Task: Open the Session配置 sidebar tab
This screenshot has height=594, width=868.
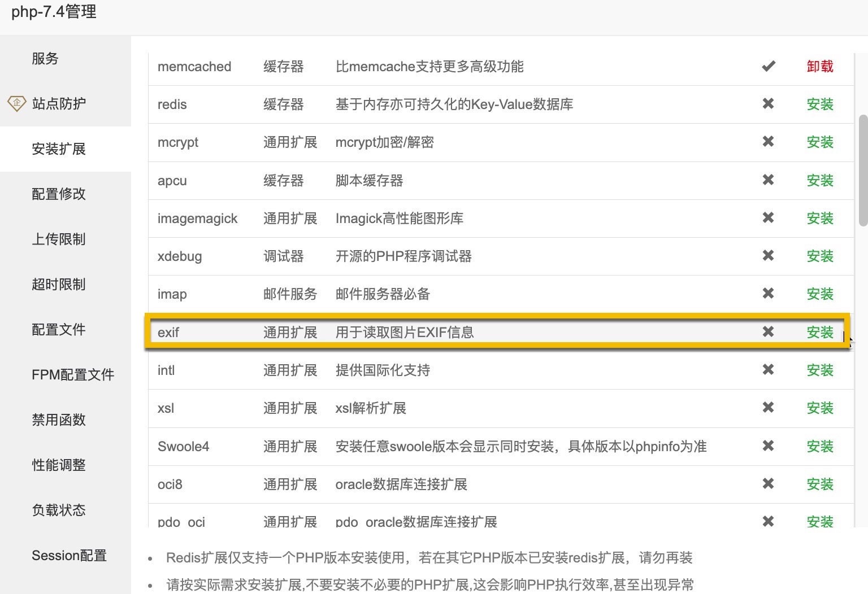Action: [x=66, y=556]
